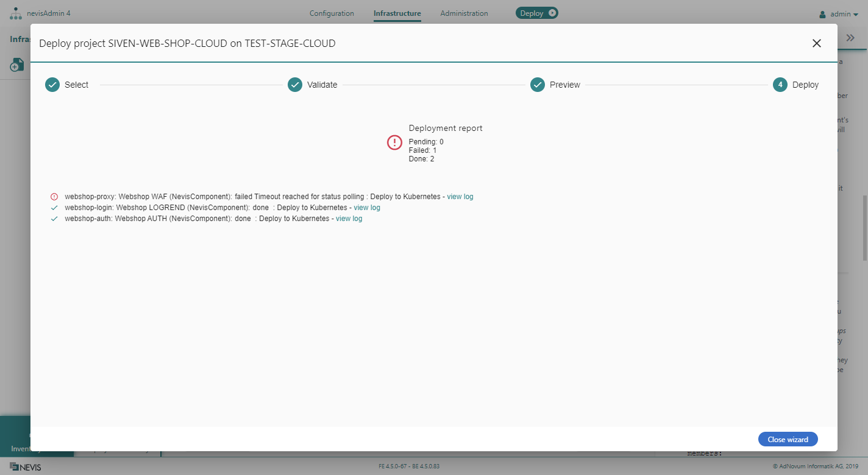This screenshot has width=868, height=475.
Task: Click the step 4 Deploy circle
Action: 780,85
